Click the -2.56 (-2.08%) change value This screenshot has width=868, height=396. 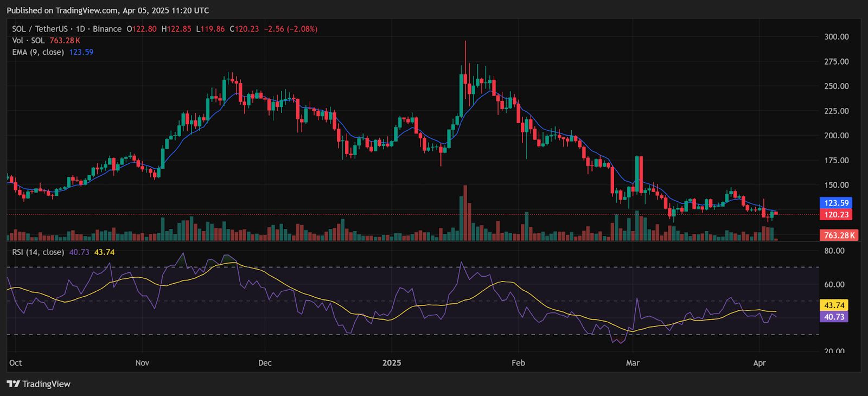[291, 29]
